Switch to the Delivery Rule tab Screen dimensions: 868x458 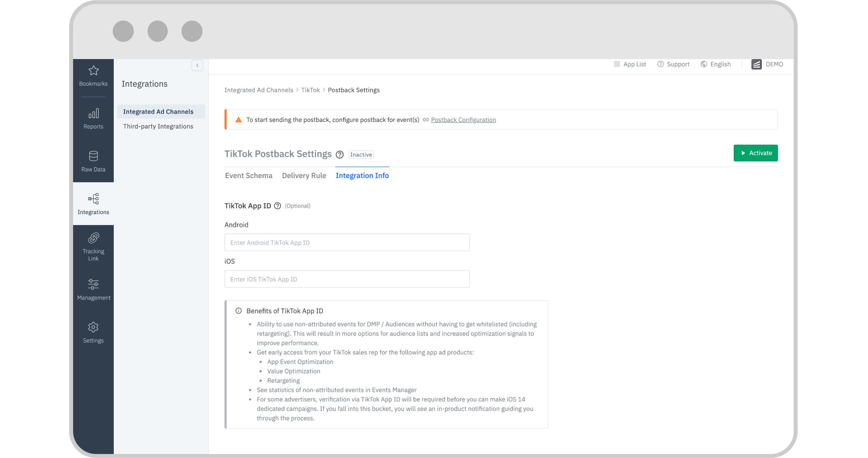[x=304, y=176]
